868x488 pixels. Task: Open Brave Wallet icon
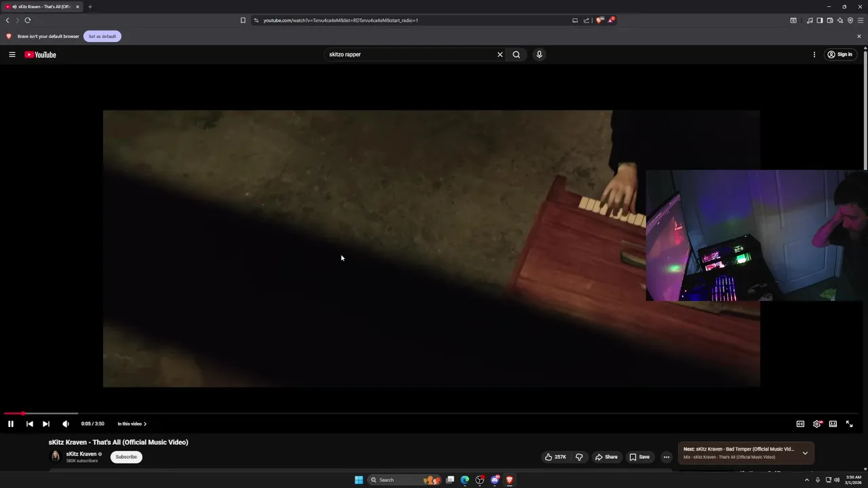(830, 20)
